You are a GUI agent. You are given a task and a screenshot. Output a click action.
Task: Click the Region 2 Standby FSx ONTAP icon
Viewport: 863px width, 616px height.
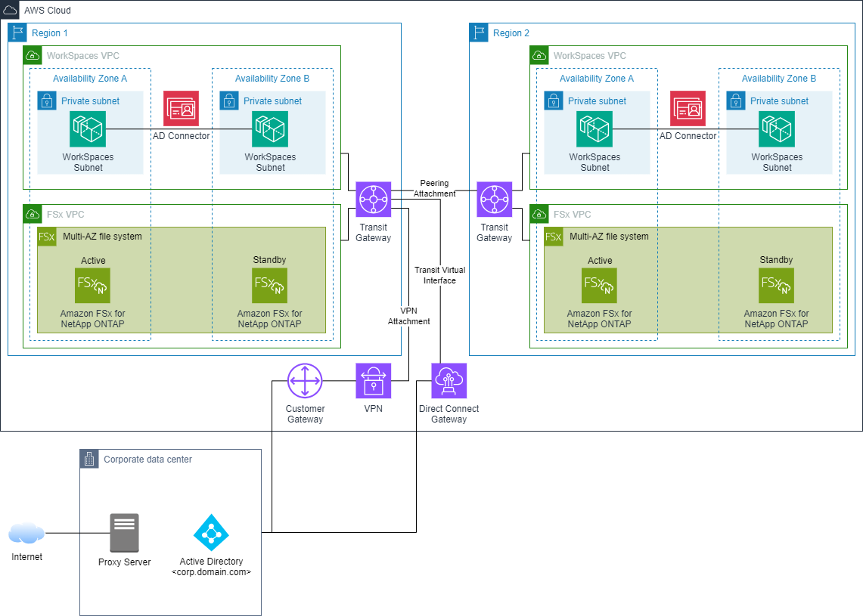point(777,286)
